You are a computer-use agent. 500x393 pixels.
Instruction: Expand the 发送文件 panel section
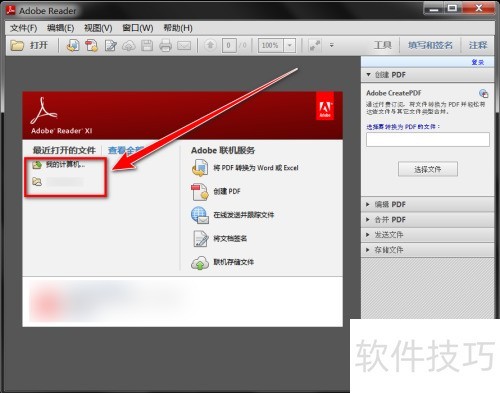point(427,235)
